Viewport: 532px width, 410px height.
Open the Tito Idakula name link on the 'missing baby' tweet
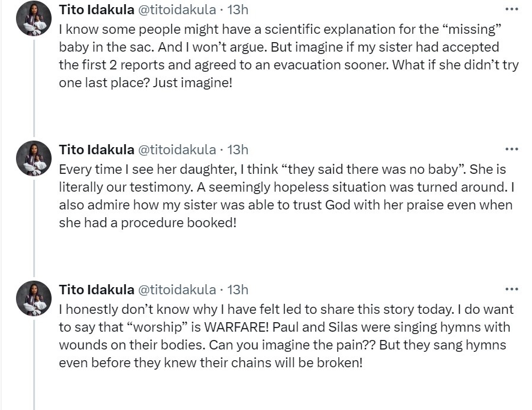click(96, 9)
